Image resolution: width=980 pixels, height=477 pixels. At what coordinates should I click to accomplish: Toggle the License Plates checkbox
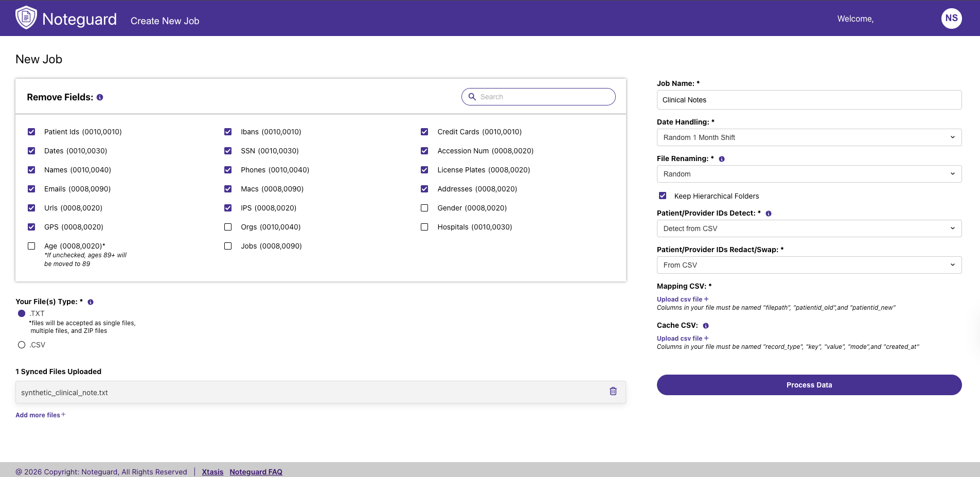(424, 170)
